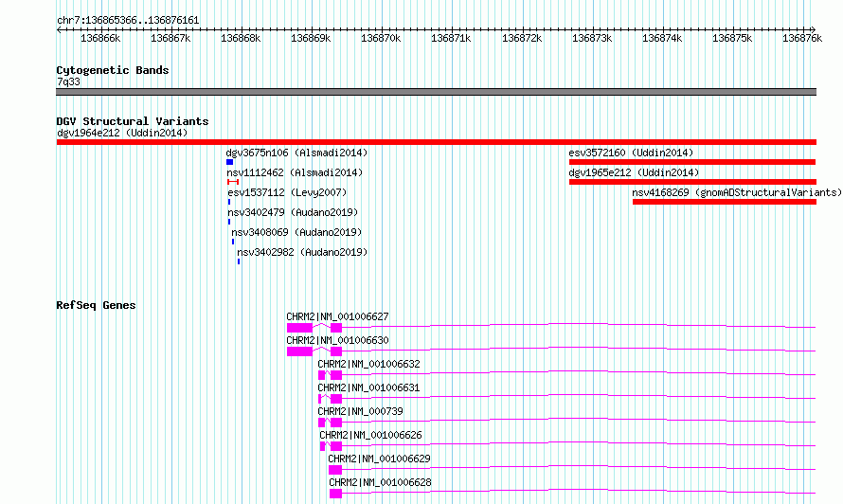Click the 136876k ruler tick label

click(802, 39)
